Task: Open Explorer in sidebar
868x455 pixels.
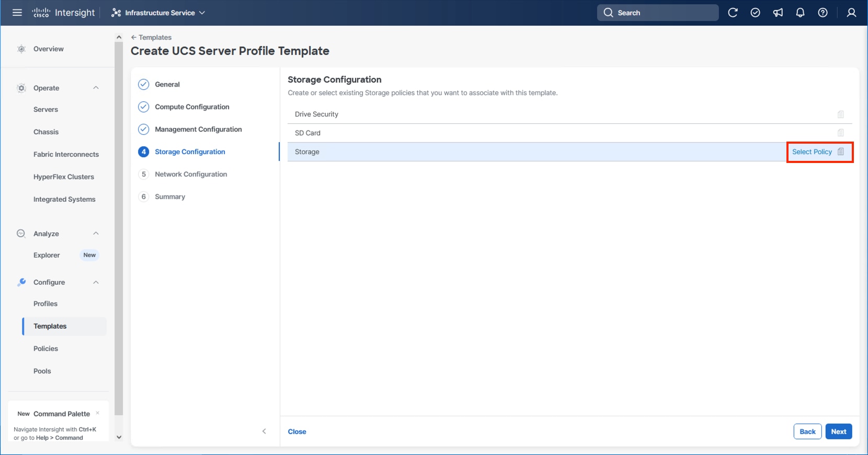Action: (x=47, y=255)
